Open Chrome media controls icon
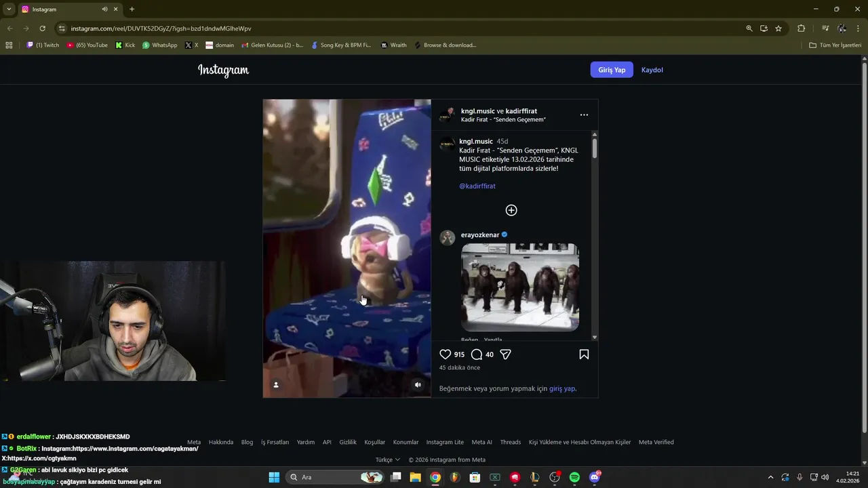This screenshot has height=488, width=868. pos(825,28)
